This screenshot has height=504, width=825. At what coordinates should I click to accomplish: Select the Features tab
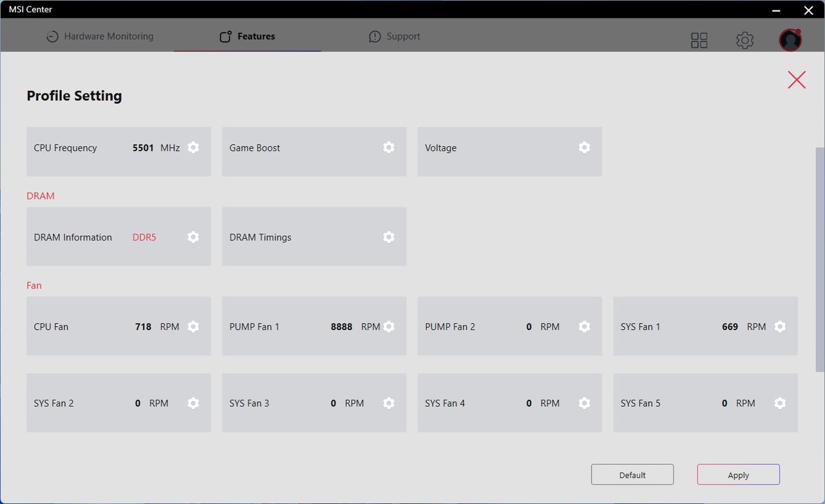point(247,36)
